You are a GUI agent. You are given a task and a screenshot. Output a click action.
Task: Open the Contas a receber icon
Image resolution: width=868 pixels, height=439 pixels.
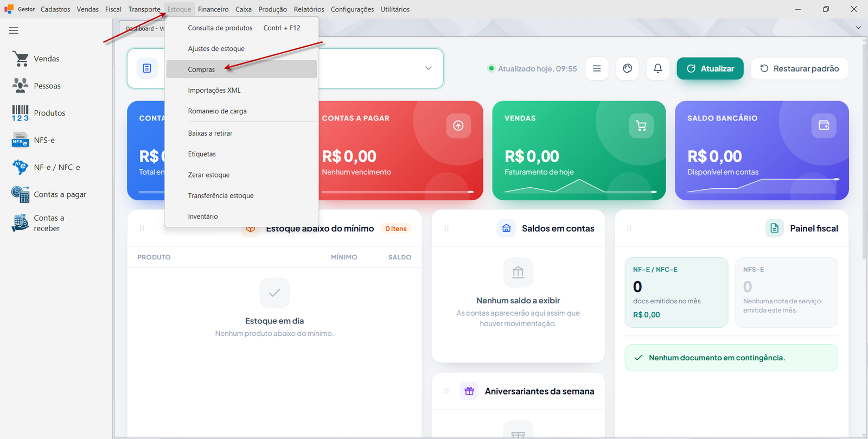pos(21,223)
